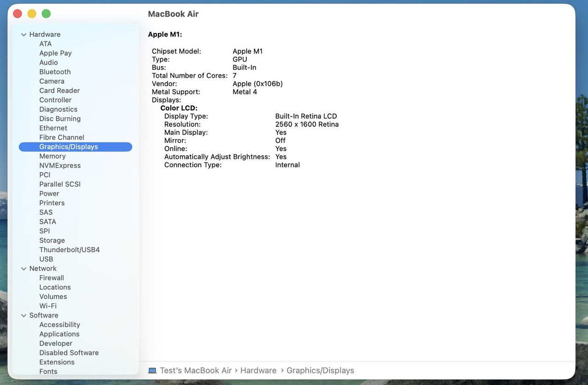Click the Mirror Off value
This screenshot has height=385, width=588.
coord(280,141)
